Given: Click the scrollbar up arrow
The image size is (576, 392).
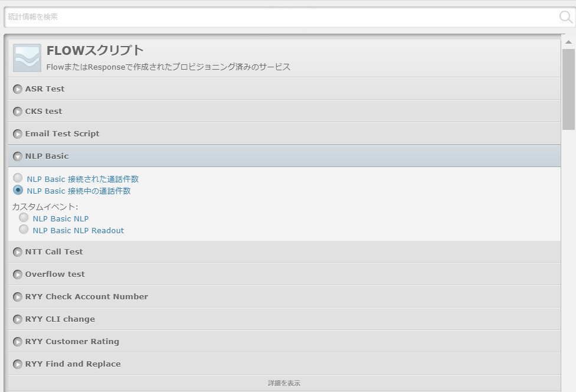Looking at the screenshot, I should tap(569, 42).
